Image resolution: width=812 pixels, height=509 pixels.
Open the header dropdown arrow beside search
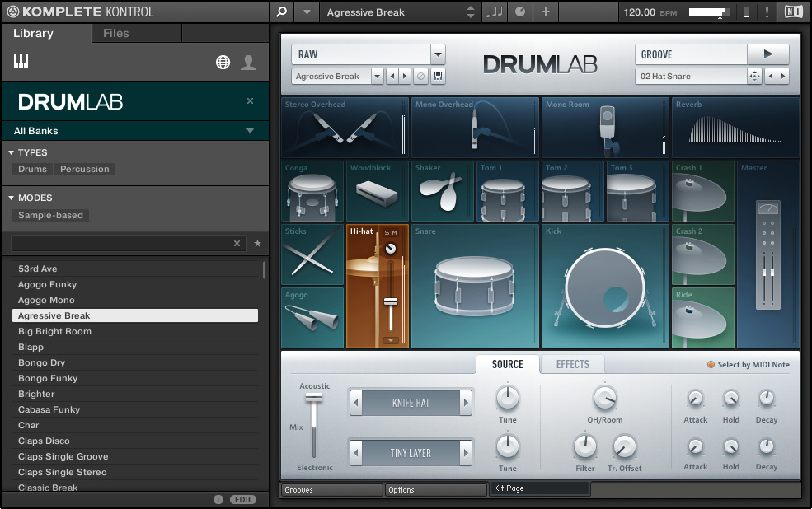click(x=307, y=12)
